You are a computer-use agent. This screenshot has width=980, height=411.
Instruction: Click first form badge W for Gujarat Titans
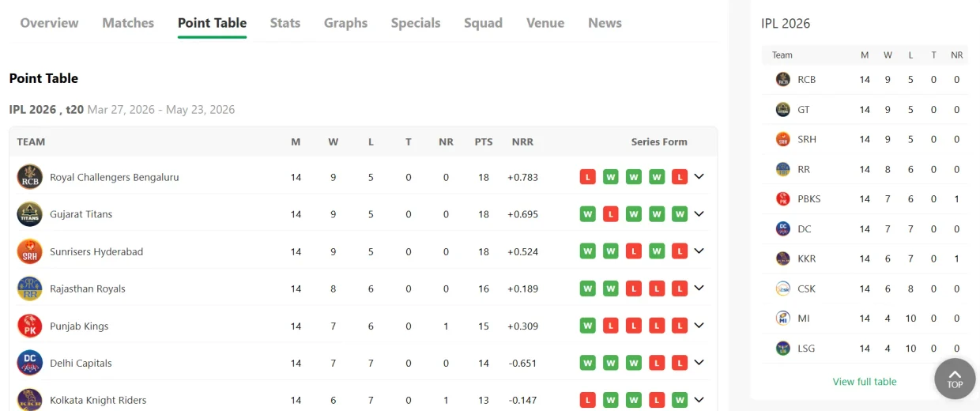pos(587,214)
